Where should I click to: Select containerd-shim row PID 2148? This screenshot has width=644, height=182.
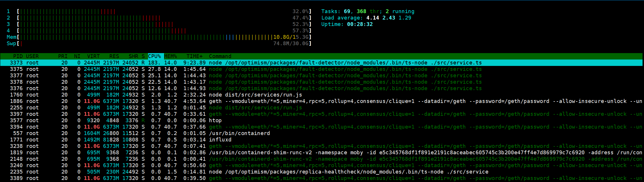(321, 159)
